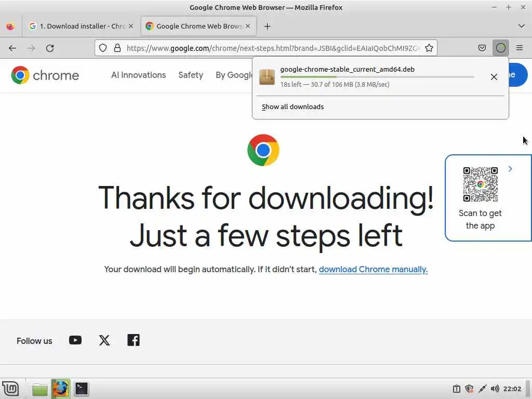Toggle the downloads progress toolbar button
The image size is (532, 399).
tap(500, 48)
